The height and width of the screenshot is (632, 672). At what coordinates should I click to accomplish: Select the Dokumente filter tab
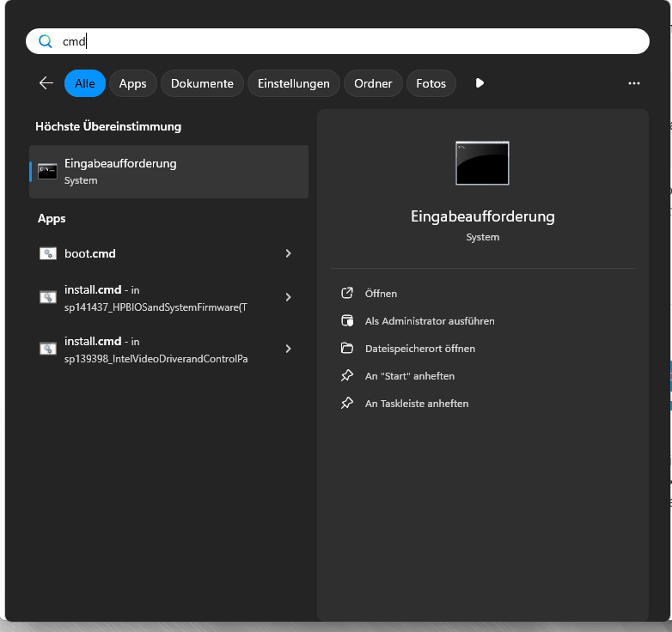click(x=202, y=83)
